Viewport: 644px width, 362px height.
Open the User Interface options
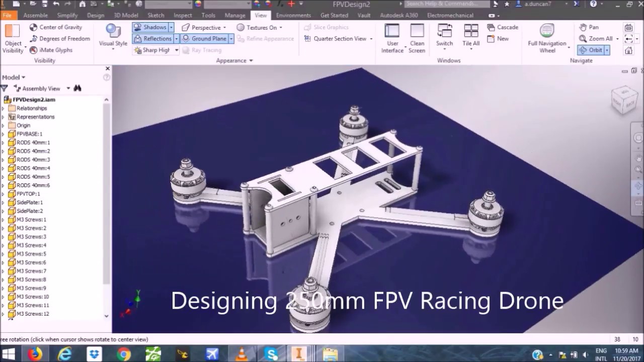393,39
